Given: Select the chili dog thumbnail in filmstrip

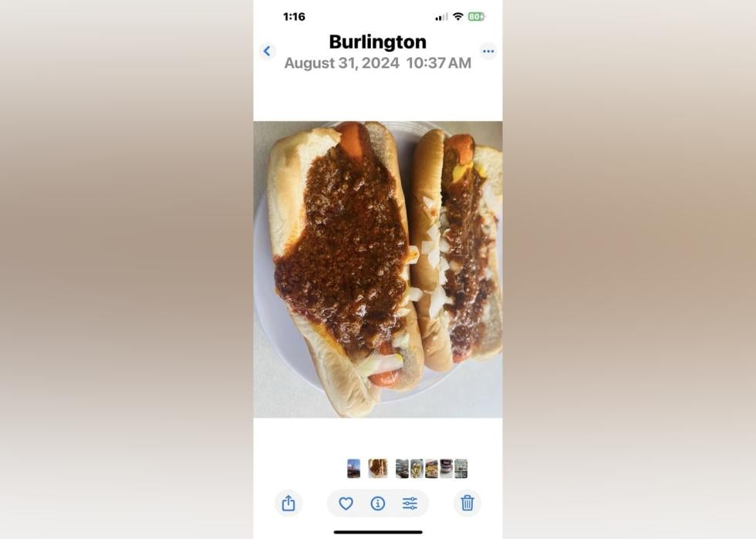Looking at the screenshot, I should click(x=377, y=468).
